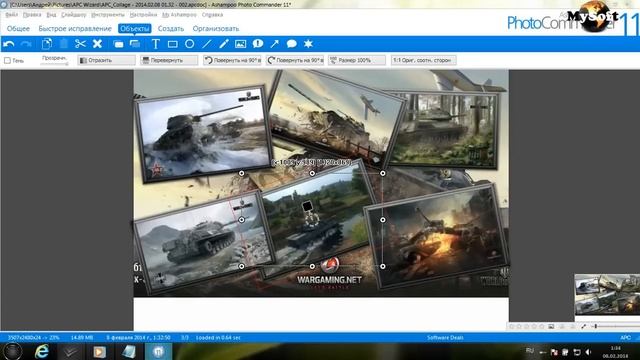Toggle the Тень shadow checkbox

tap(7, 60)
